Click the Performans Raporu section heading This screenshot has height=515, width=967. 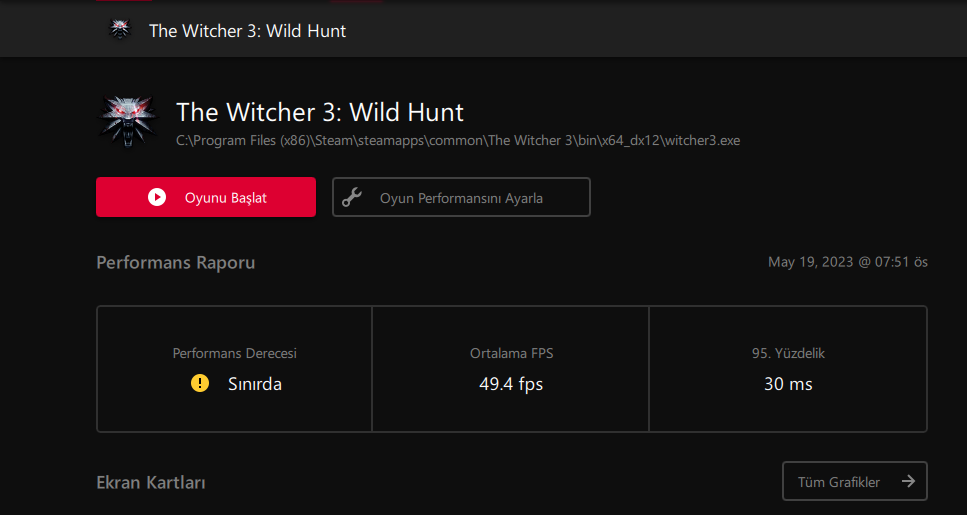click(176, 263)
